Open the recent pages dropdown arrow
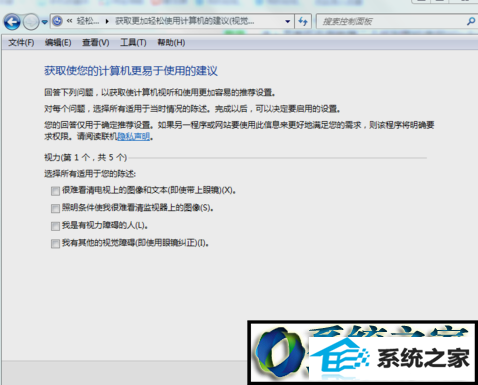The width and height of the screenshot is (478, 385). click(x=45, y=22)
